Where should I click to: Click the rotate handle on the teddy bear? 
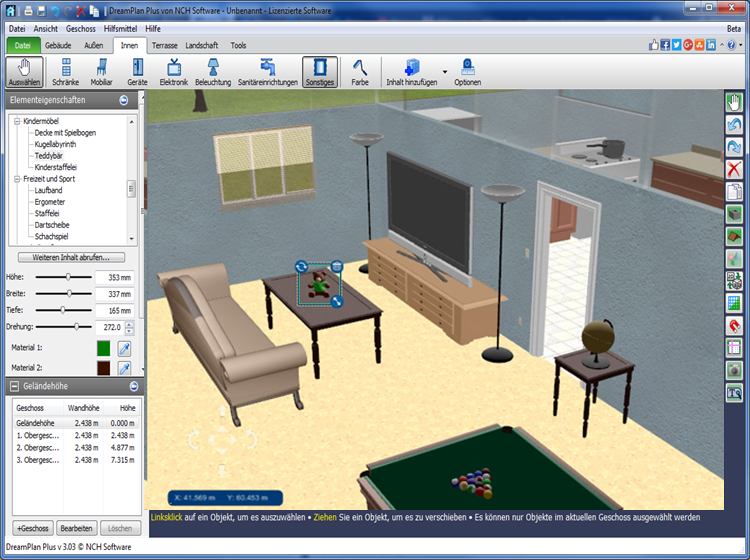pos(301,266)
